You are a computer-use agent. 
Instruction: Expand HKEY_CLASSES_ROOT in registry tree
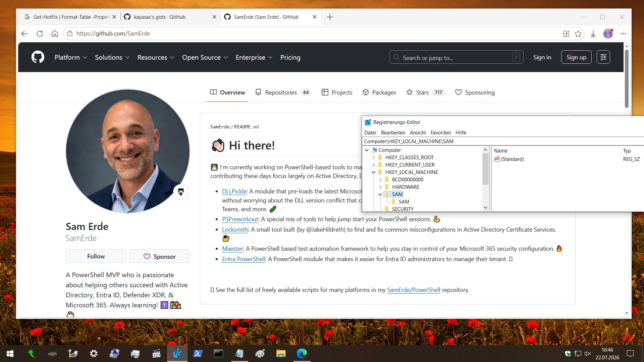(374, 158)
